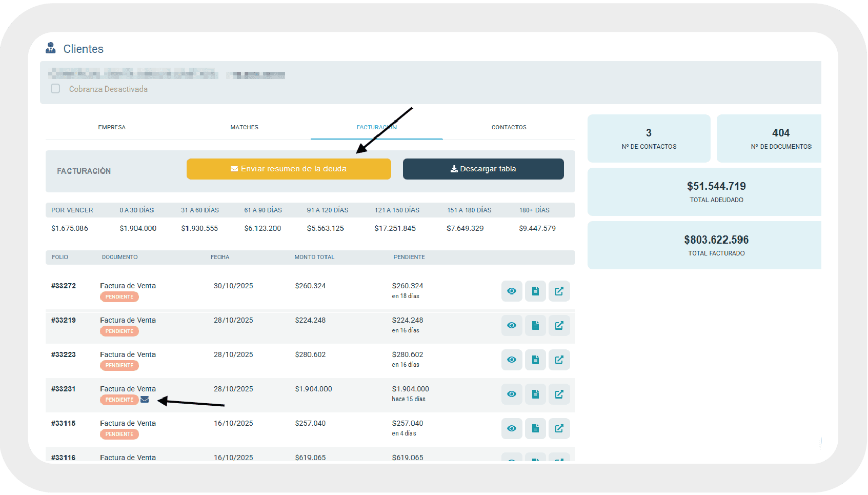Screen dimensions: 868x495
Task: View invoice #33231 with eye icon
Action: [x=512, y=394]
